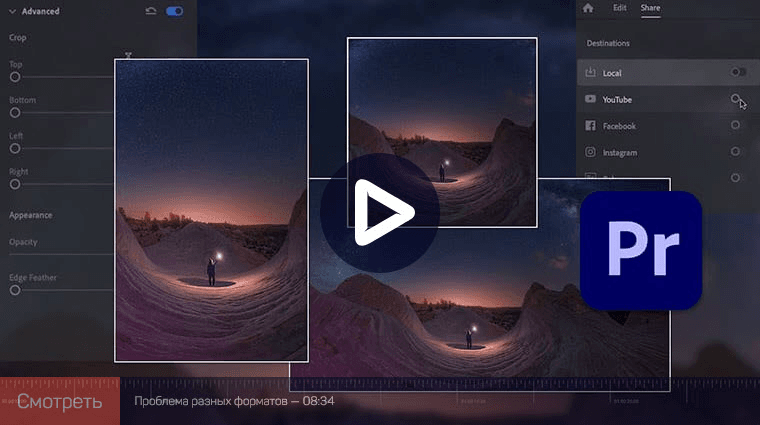Enable the Facebook destination toggle
760x425 pixels.
[x=735, y=125]
